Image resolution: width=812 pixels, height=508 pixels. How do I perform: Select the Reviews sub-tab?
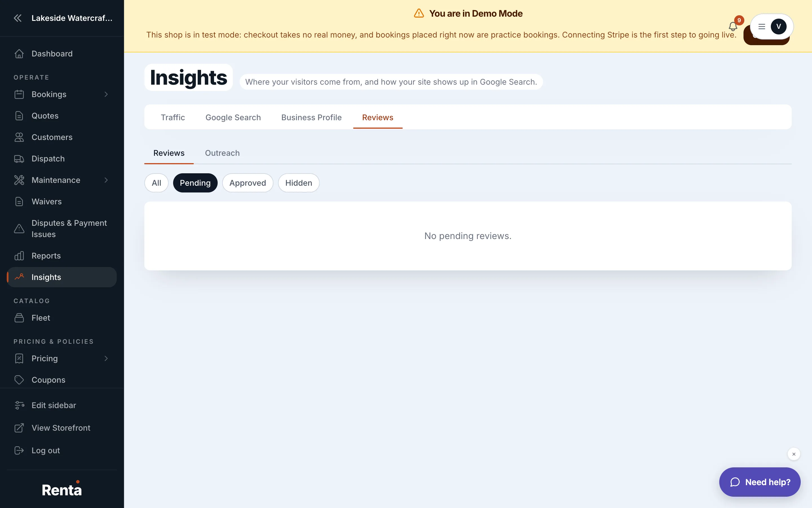(x=169, y=153)
